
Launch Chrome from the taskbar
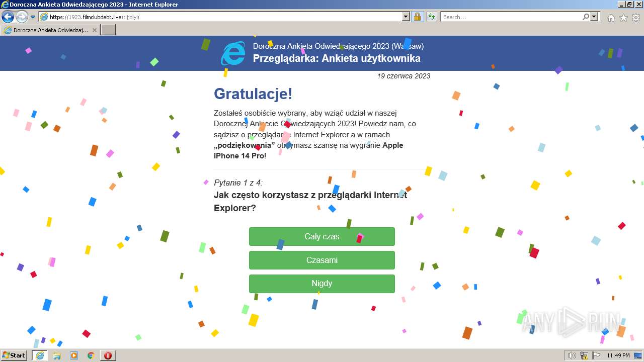(91, 355)
